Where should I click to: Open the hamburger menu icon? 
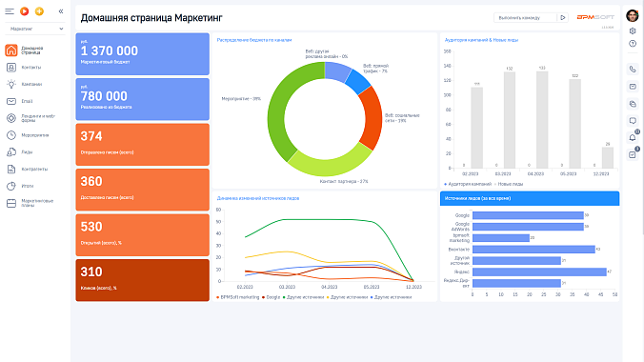click(10, 11)
